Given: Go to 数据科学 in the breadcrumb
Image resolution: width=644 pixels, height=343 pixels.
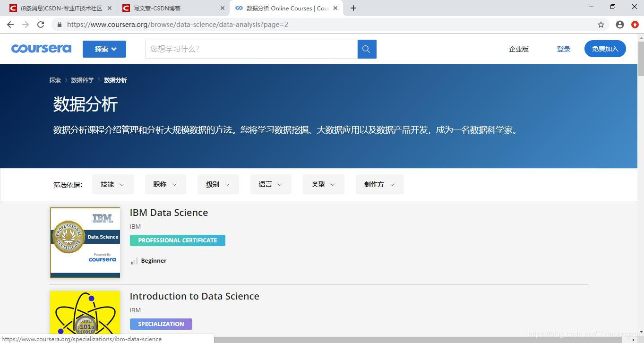Looking at the screenshot, I should (x=82, y=80).
